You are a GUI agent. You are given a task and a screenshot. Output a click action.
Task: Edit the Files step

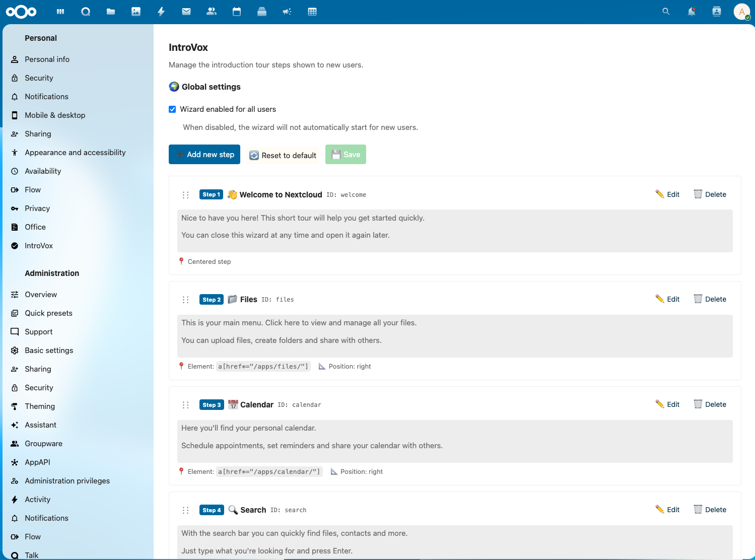667,299
